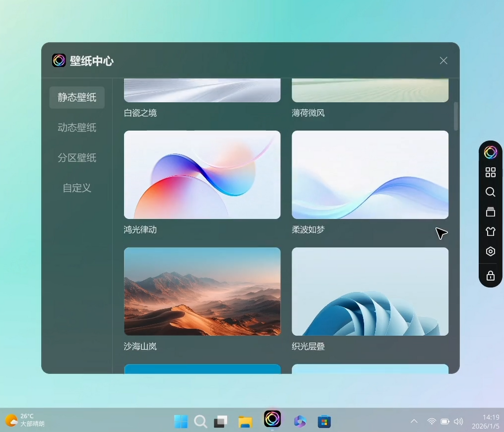Viewport: 504px width, 432px height.
Task: Close the 壁纸中心 window
Action: (x=444, y=61)
